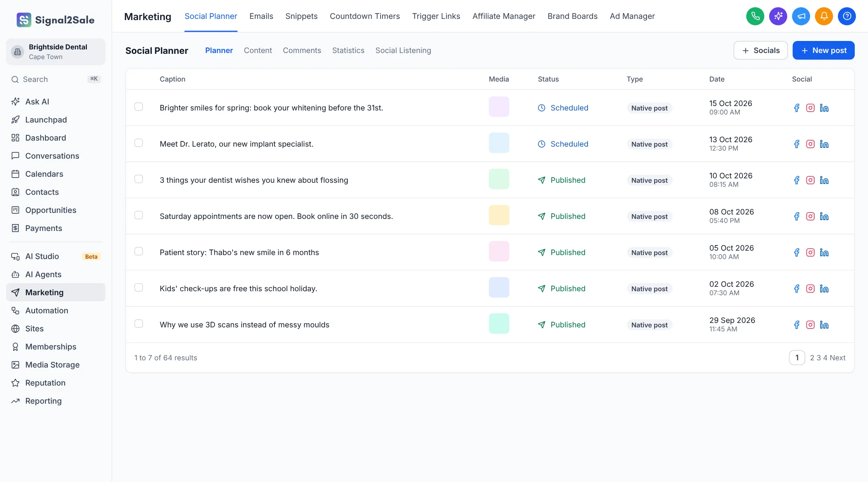
Task: Open the Content sub-tab
Action: point(258,50)
